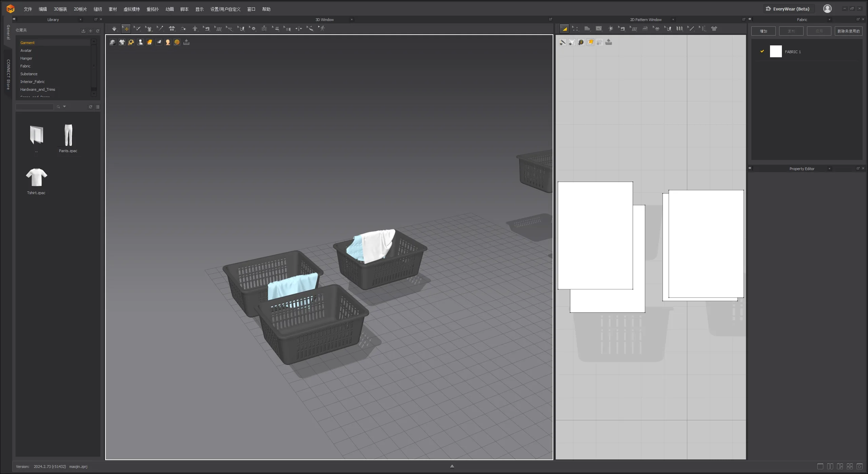Click the T-shirt icon at the 2D toolbar end
Screen dimensions: 868x474
tap(714, 29)
